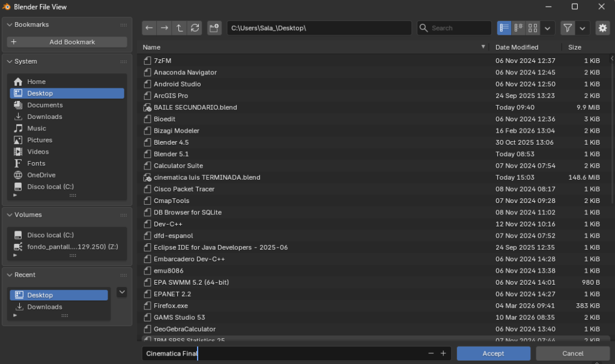The height and width of the screenshot is (364, 615).
Task: Go back to previous folder
Action: click(148, 28)
